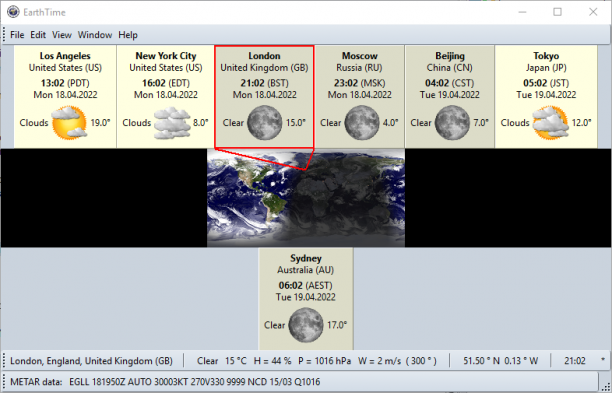
Task: Click the 13:02 (PDT) time text
Action: 65,83
